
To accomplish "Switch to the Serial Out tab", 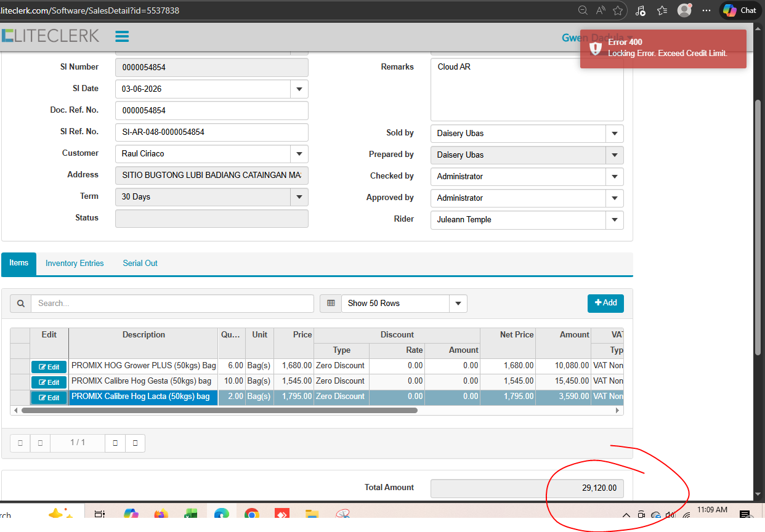I will (x=140, y=264).
